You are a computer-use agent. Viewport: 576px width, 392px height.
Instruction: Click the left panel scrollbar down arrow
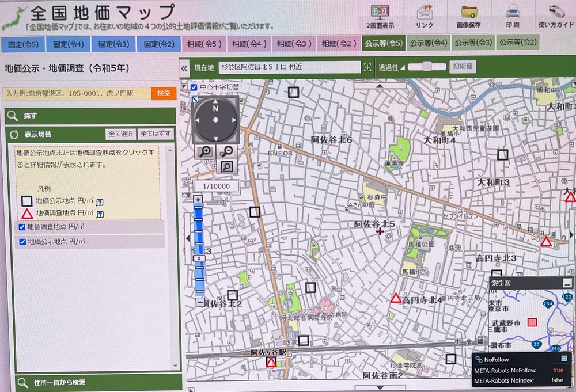tap(175, 366)
